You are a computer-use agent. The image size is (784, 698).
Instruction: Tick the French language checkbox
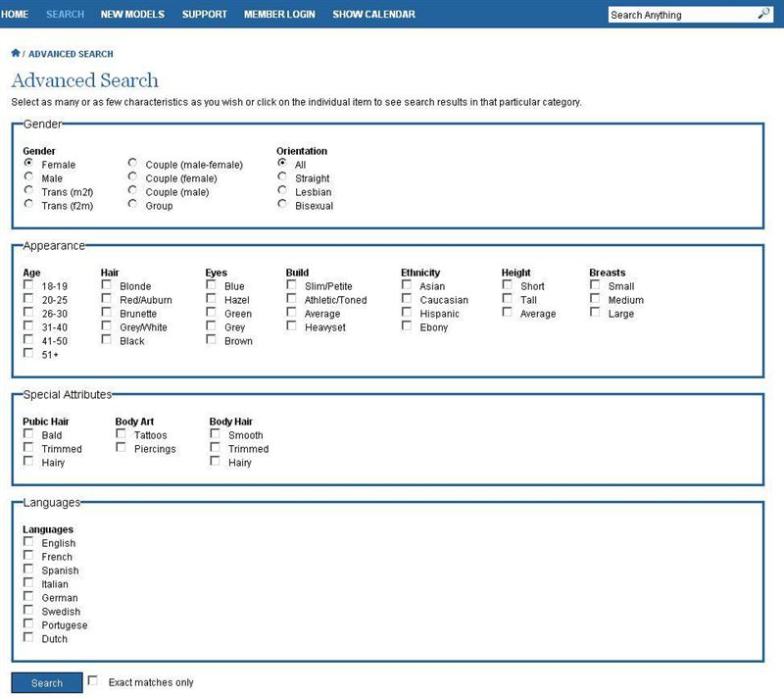coord(28,555)
